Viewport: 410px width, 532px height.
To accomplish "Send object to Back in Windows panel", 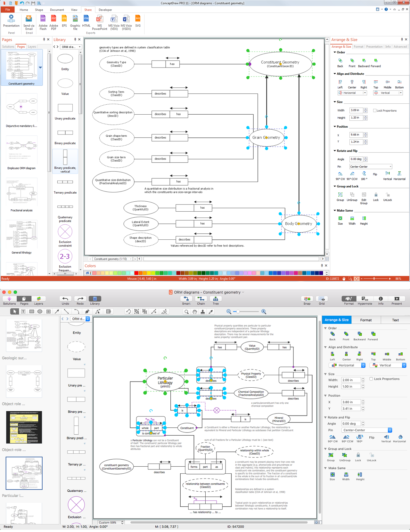I will 340,63.
